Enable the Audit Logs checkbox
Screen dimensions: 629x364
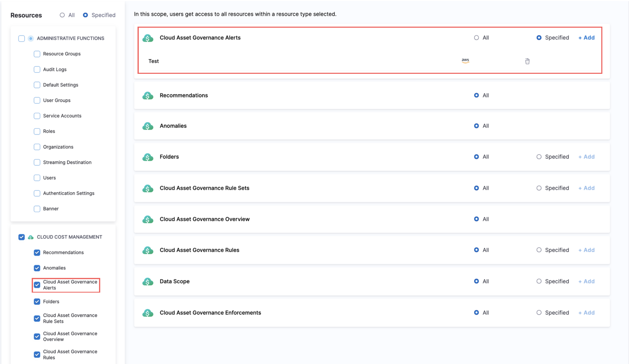tap(37, 70)
